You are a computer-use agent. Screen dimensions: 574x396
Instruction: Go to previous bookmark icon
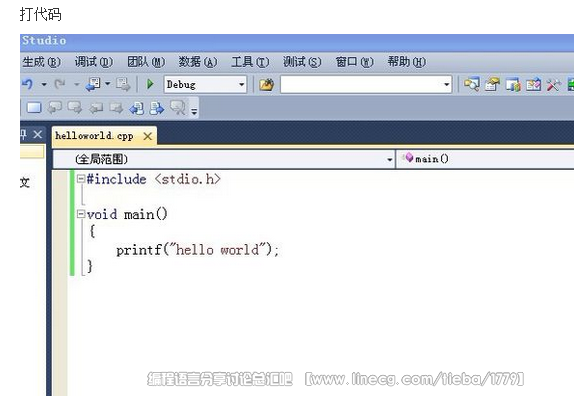[x=55, y=108]
